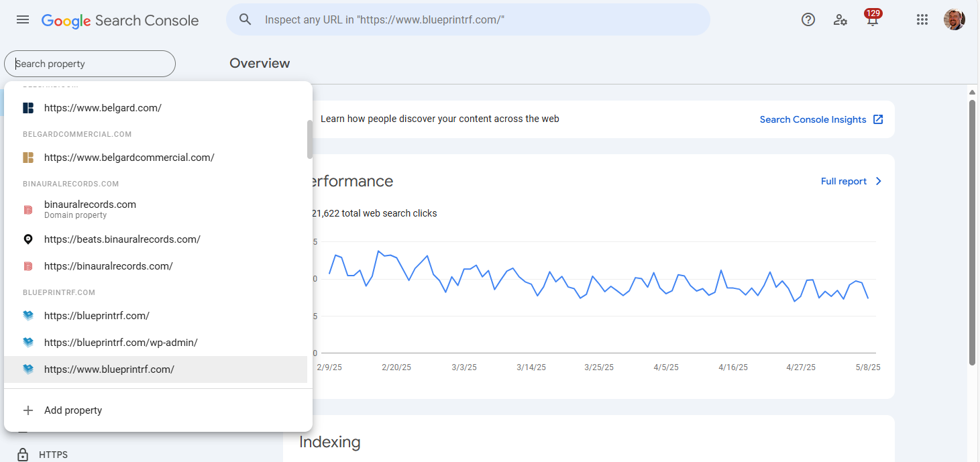Switch to https://blueprintrf.com/wp-admin/ property
The width and height of the screenshot is (980, 462).
121,343
